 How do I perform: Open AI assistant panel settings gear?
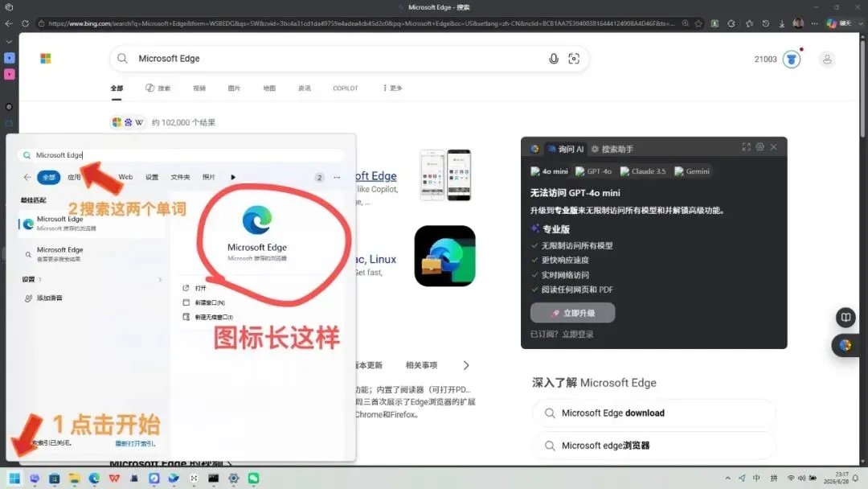(x=760, y=146)
